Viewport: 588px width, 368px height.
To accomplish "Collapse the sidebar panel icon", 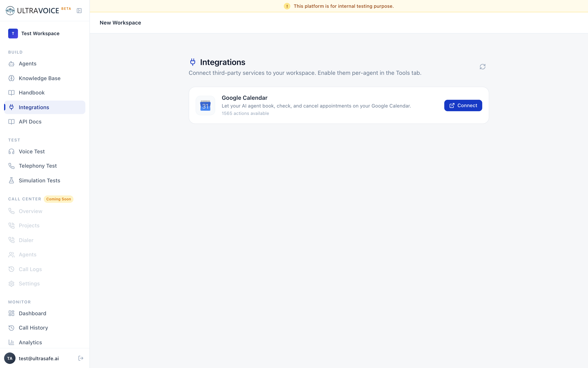I will point(79,11).
